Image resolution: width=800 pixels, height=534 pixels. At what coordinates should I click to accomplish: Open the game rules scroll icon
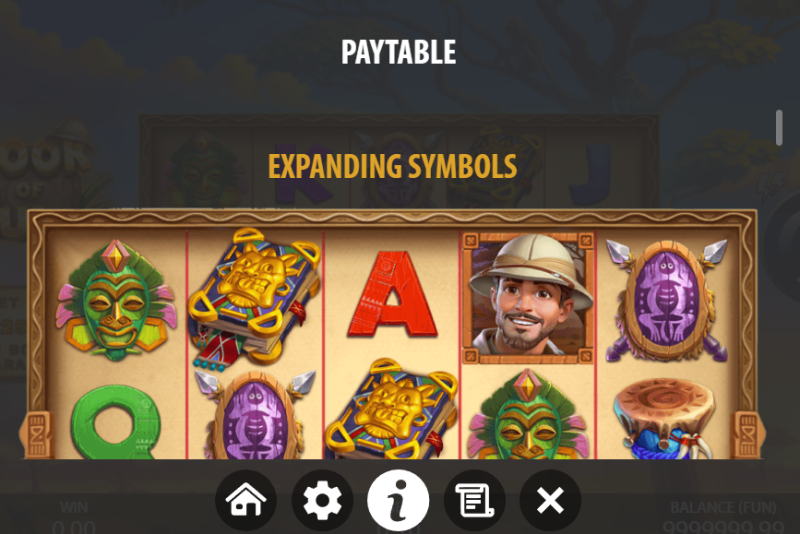(x=474, y=500)
